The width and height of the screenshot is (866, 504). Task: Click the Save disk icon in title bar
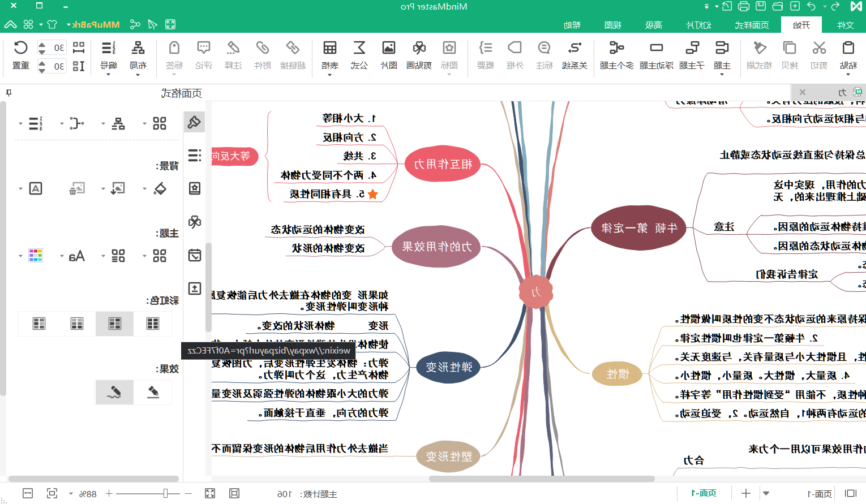[x=761, y=6]
